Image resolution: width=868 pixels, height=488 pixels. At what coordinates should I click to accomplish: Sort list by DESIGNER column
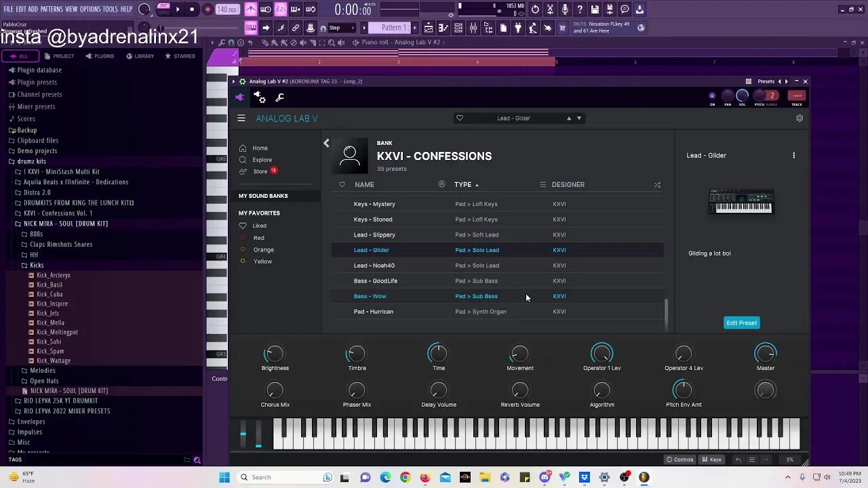(568, 184)
